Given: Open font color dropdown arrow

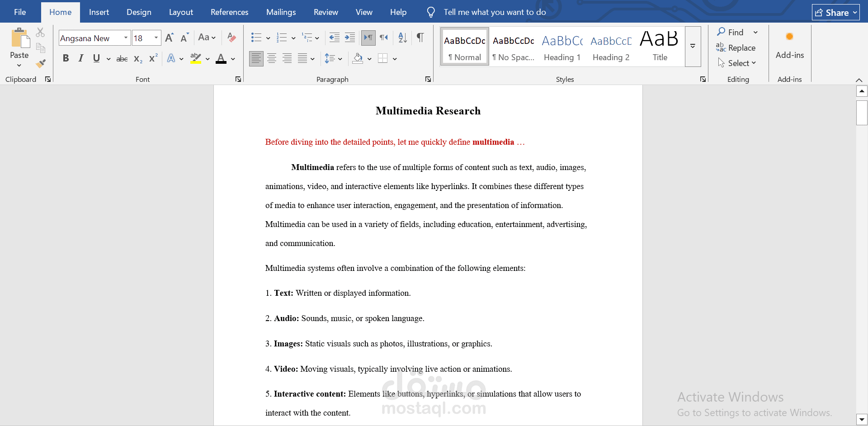Looking at the screenshot, I should pyautogui.click(x=233, y=59).
